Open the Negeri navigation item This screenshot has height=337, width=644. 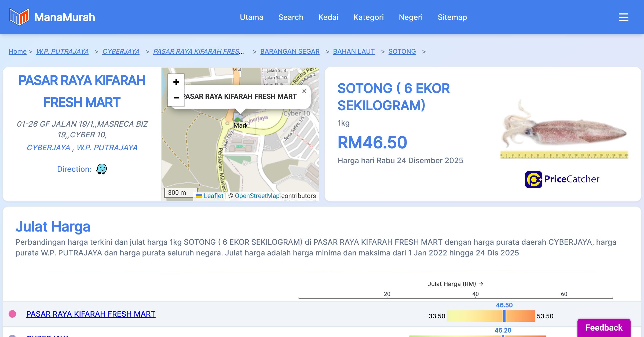(411, 17)
